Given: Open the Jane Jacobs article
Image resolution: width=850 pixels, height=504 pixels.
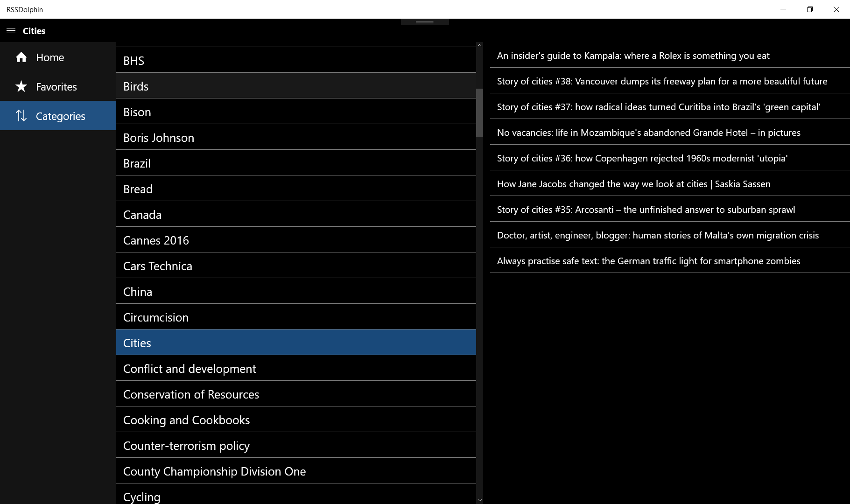Looking at the screenshot, I should [x=670, y=183].
